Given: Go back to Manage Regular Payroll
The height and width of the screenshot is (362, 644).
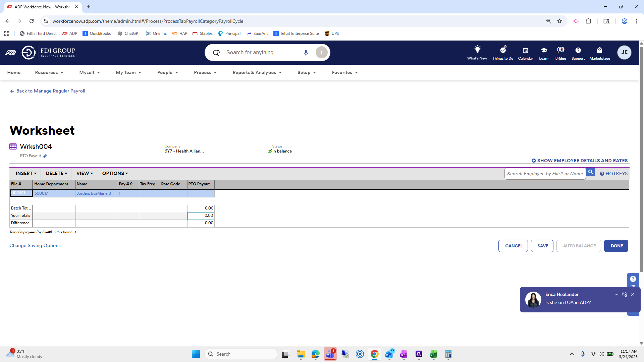Looking at the screenshot, I should 50,91.
